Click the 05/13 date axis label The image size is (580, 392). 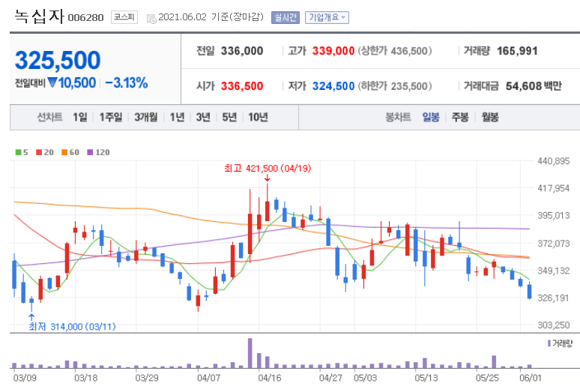(426, 378)
